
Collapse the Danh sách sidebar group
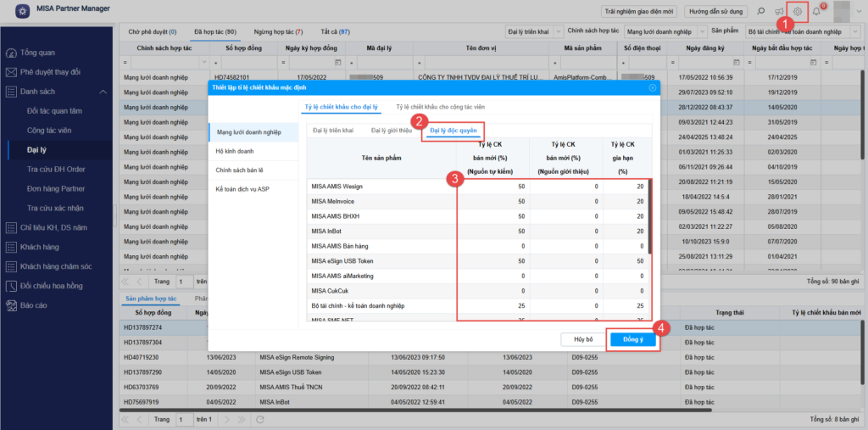(x=103, y=92)
